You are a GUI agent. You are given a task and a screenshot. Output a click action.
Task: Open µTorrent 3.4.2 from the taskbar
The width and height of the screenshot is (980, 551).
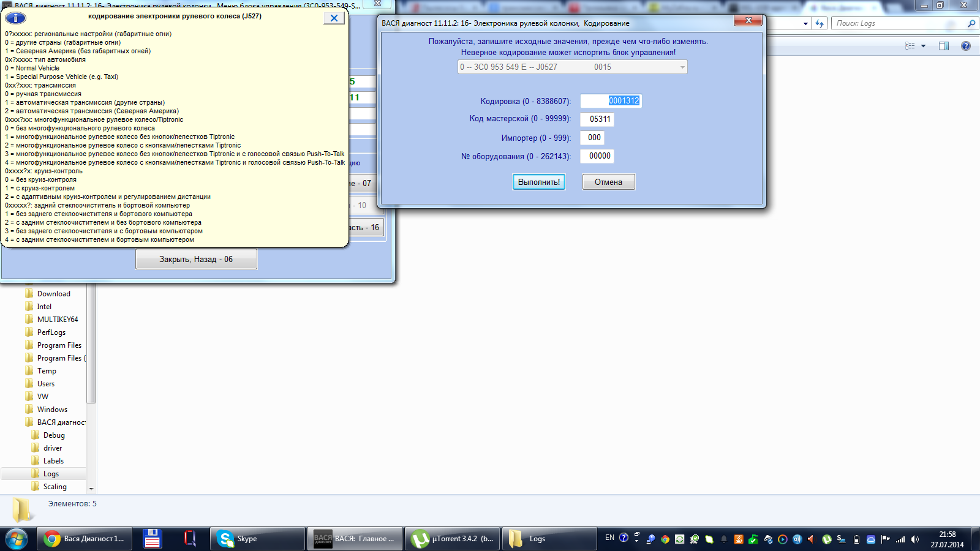tap(453, 539)
